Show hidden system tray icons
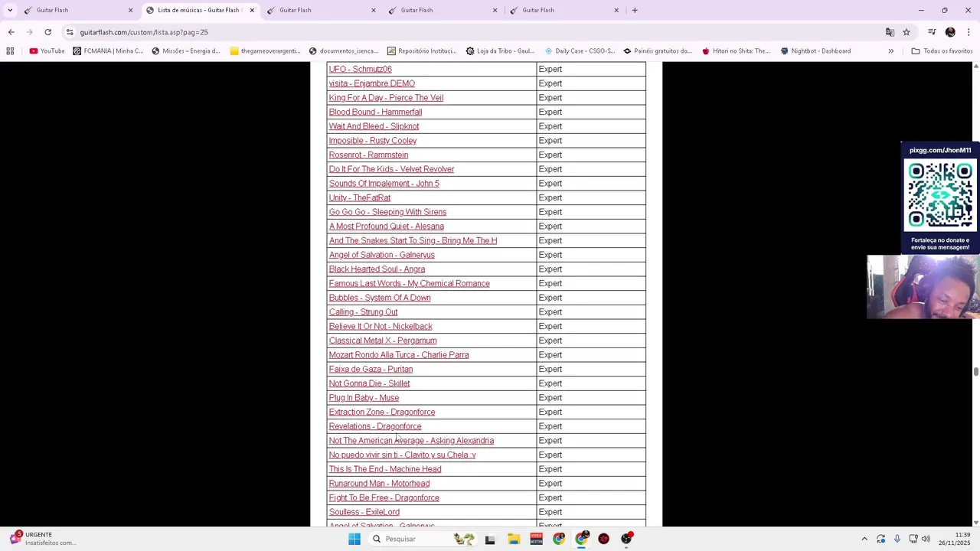The height and width of the screenshot is (551, 980). click(864, 539)
